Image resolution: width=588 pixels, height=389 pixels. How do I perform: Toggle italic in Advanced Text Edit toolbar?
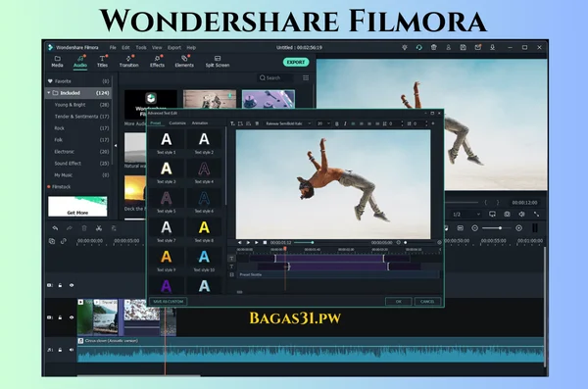click(x=345, y=123)
